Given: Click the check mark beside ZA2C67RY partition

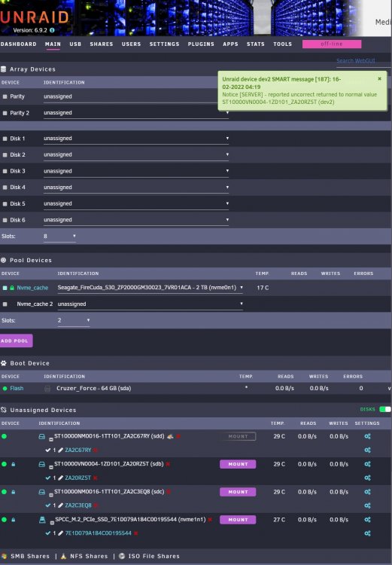Looking at the screenshot, I should 48,450.
